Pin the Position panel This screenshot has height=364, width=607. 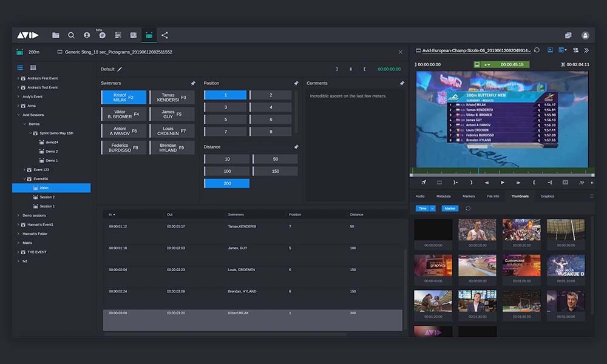(x=296, y=83)
